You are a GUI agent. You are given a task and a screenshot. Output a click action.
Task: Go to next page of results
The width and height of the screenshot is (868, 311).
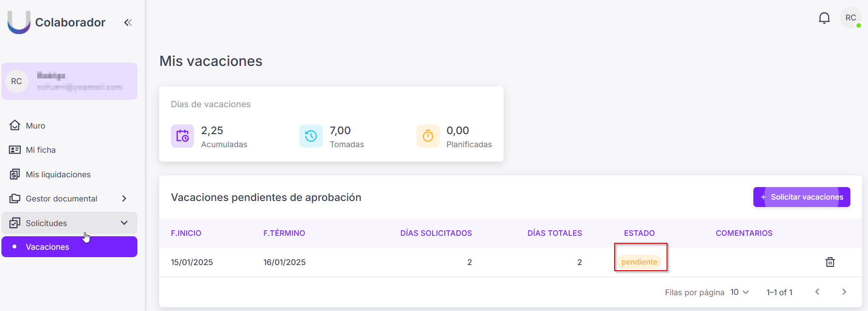[x=844, y=292]
